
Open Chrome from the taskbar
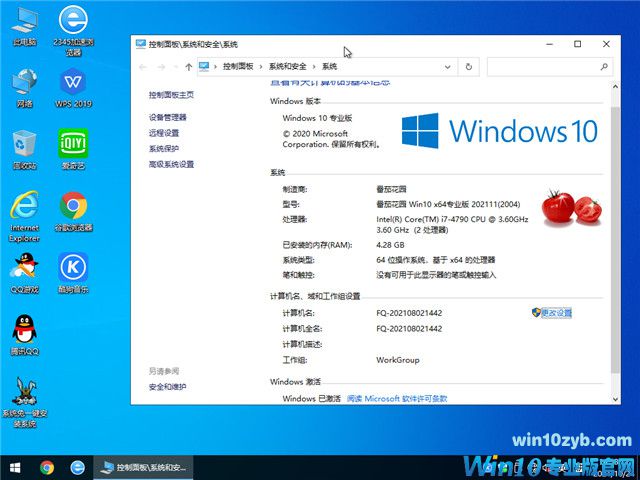pos(47,468)
